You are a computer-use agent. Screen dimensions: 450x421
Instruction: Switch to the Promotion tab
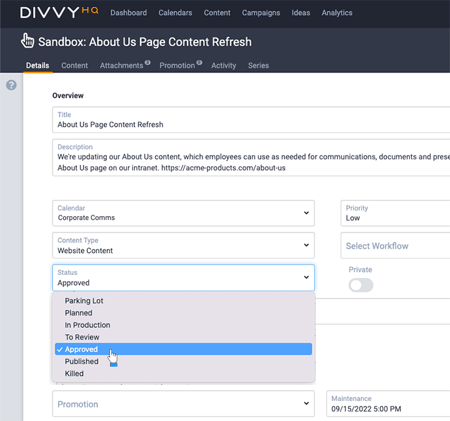click(177, 65)
